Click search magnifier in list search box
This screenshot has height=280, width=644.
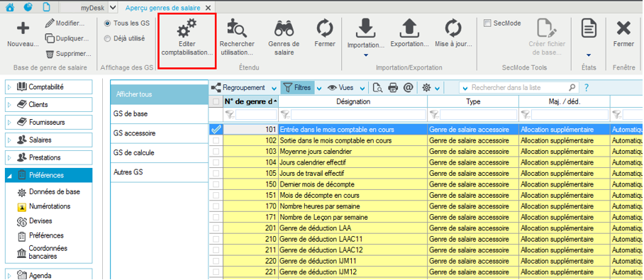click(x=572, y=87)
